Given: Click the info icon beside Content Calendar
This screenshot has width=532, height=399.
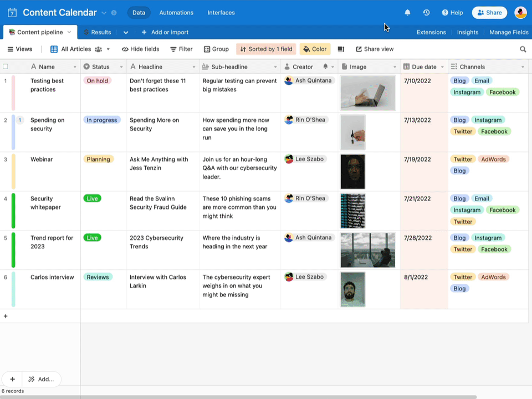Looking at the screenshot, I should [x=114, y=13].
